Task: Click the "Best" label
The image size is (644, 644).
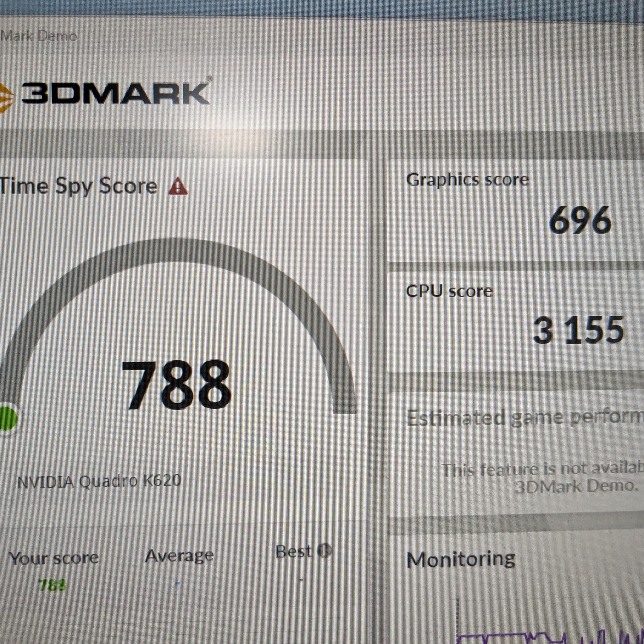Action: (293, 552)
